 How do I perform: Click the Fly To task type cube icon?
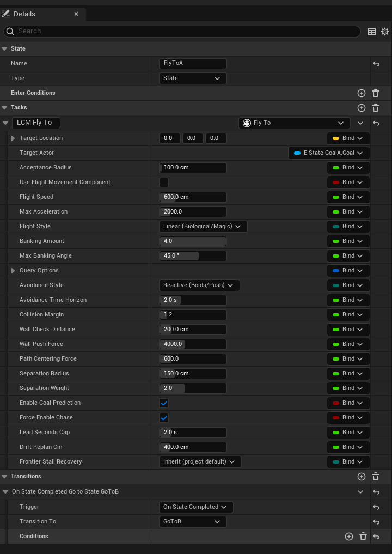coord(247,123)
